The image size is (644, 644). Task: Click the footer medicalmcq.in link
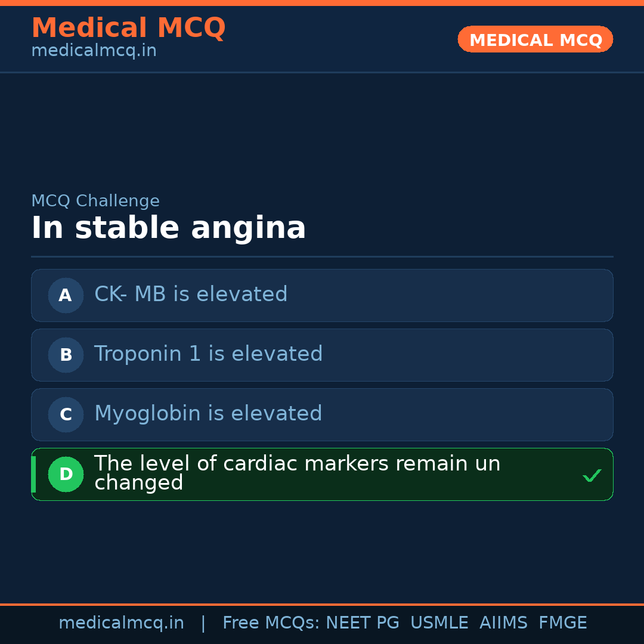pos(121,623)
